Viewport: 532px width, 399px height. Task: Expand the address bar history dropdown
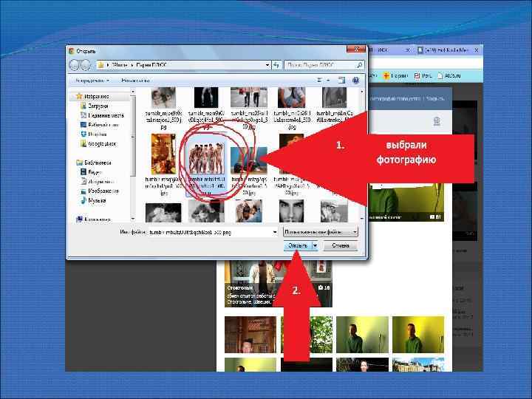[x=267, y=64]
